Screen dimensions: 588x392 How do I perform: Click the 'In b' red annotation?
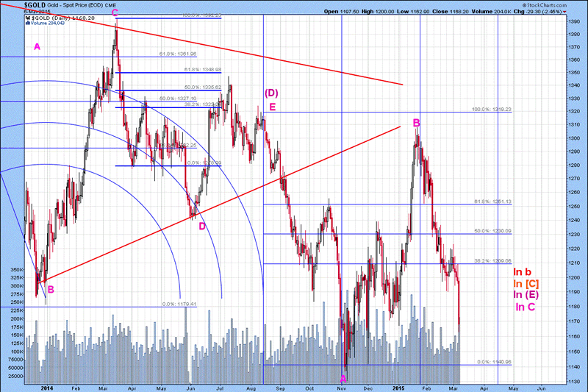pos(522,272)
